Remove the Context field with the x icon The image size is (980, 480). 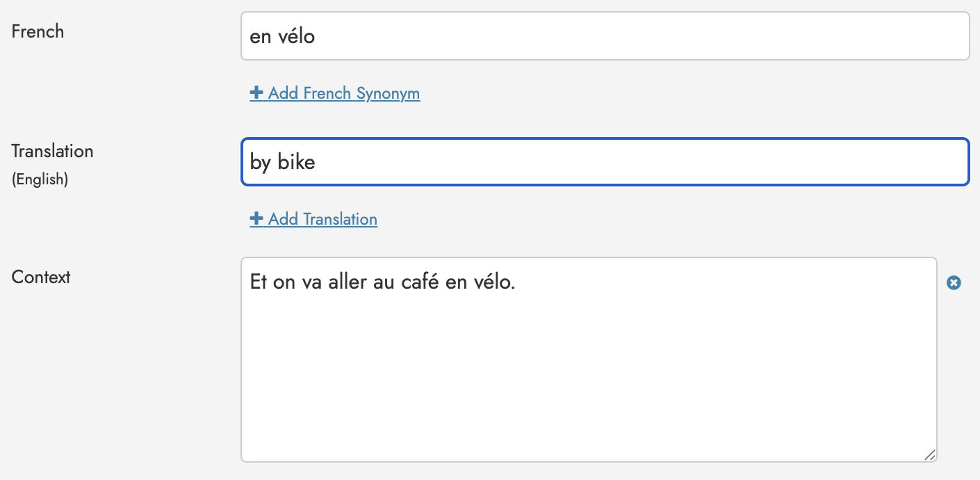[954, 282]
